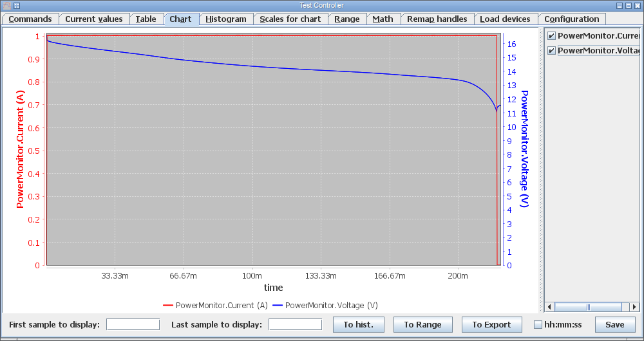Switch to the Math tab

tap(383, 19)
